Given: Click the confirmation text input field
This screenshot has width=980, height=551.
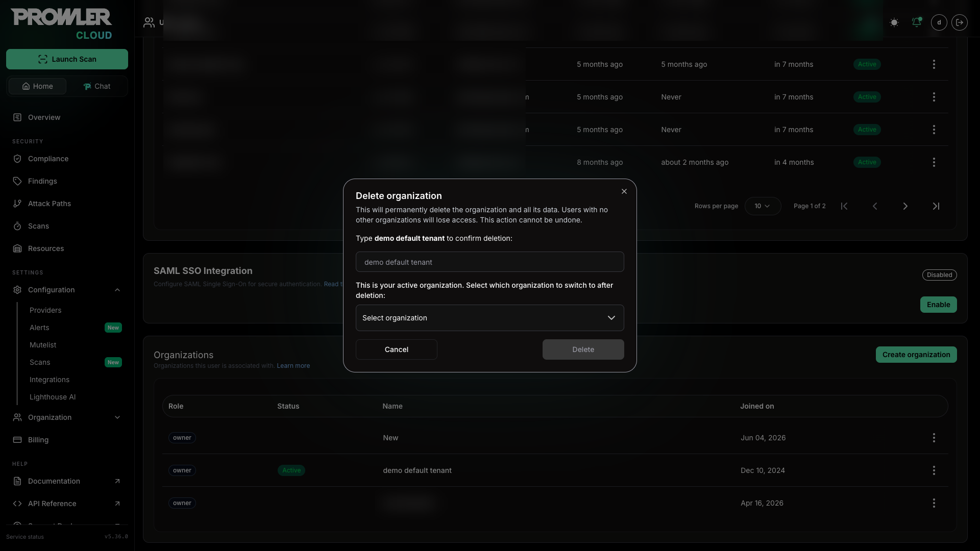Looking at the screenshot, I should click(x=489, y=262).
